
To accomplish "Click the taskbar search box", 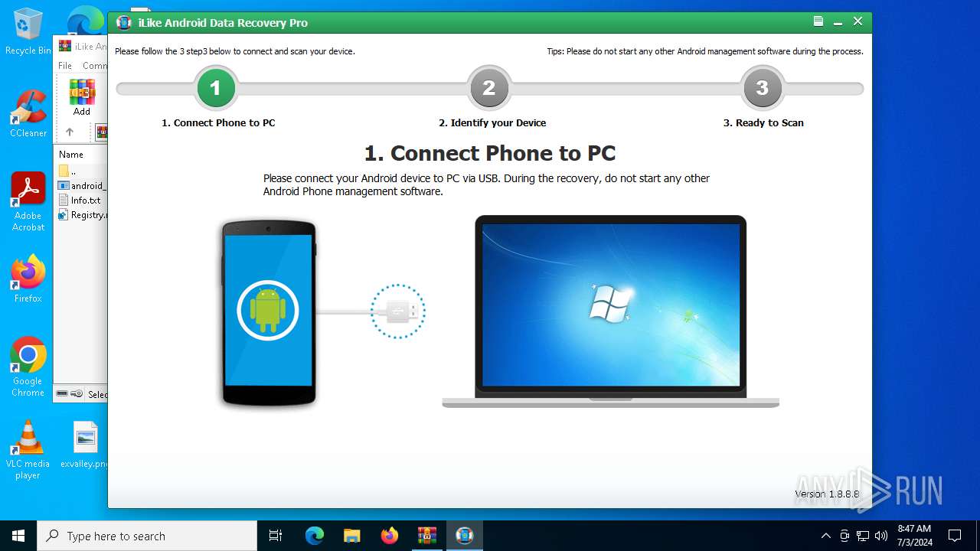I will pyautogui.click(x=147, y=536).
